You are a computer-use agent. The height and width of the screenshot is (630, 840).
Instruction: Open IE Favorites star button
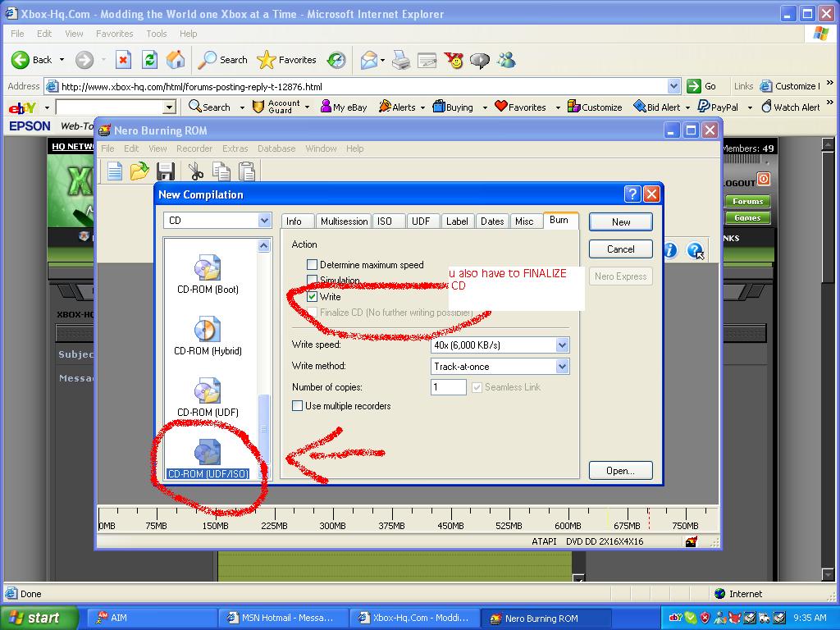[x=287, y=60]
